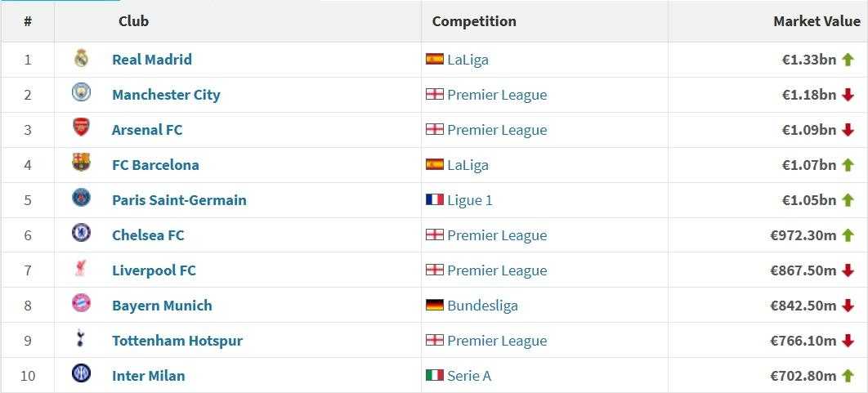Open the Bundesliga competition link
The height and width of the screenshot is (393, 868).
click(x=483, y=306)
